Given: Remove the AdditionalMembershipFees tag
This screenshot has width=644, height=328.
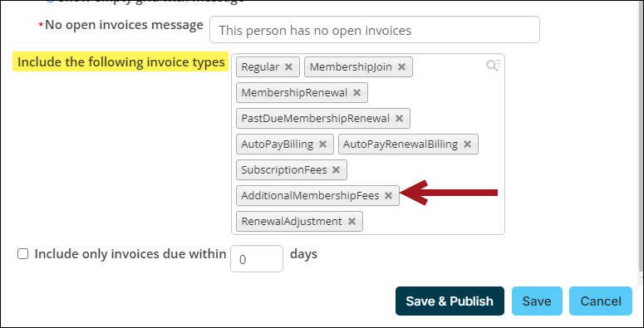Looking at the screenshot, I should click(x=388, y=196).
